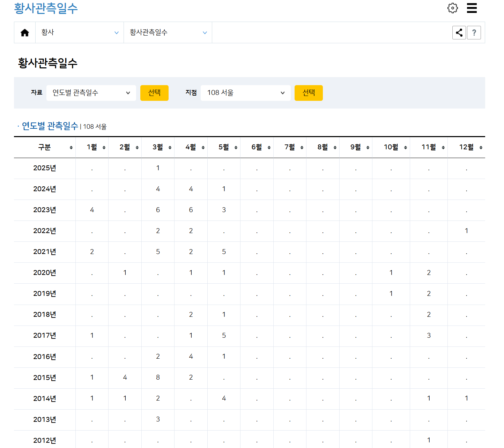Open the settings gear icon
The image size is (504, 448).
click(x=453, y=8)
